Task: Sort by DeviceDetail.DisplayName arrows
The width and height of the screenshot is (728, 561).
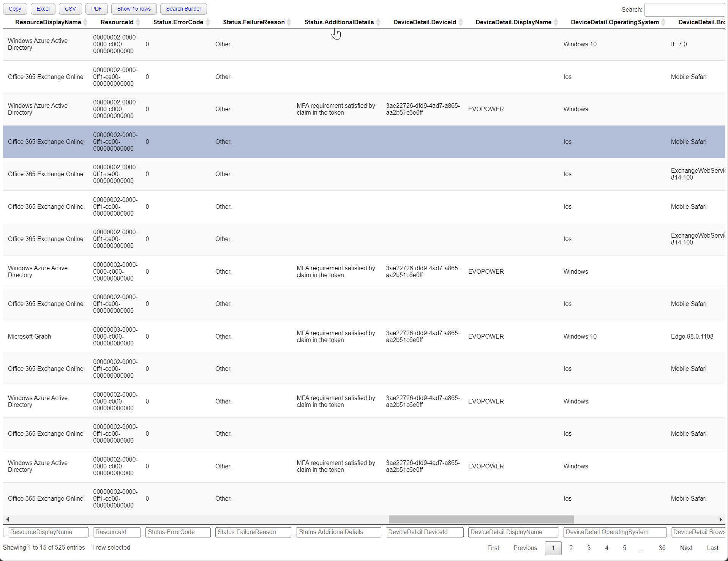Action: click(556, 22)
